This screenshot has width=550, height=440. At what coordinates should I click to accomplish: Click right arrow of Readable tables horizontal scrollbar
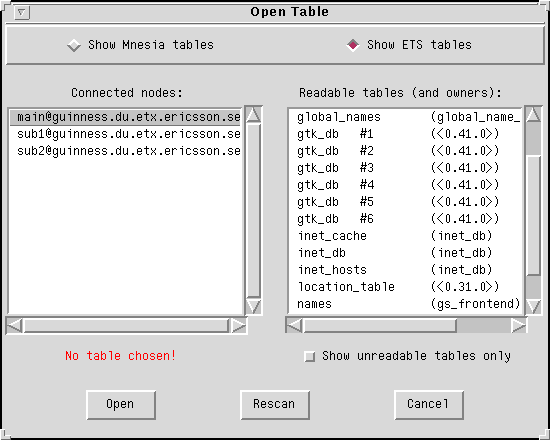(x=518, y=326)
